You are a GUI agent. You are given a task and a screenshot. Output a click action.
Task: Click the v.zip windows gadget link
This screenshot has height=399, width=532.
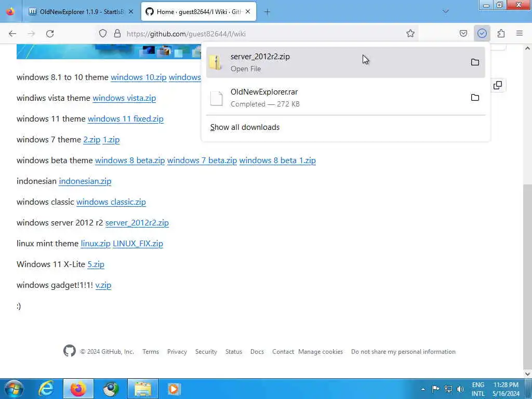pos(103,285)
